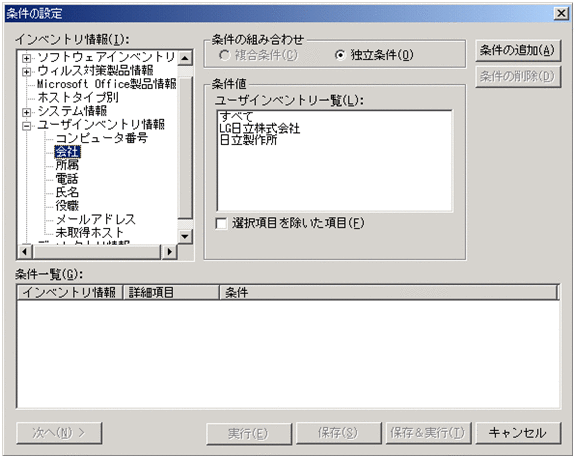Select すべて in the user inventory list
This screenshot has width=576, height=459.
tap(237, 117)
